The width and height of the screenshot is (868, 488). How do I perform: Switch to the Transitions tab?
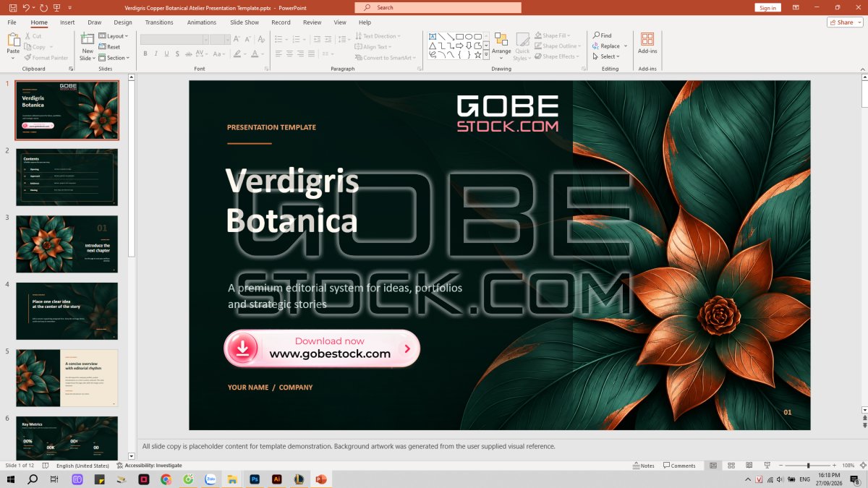[x=159, y=22]
